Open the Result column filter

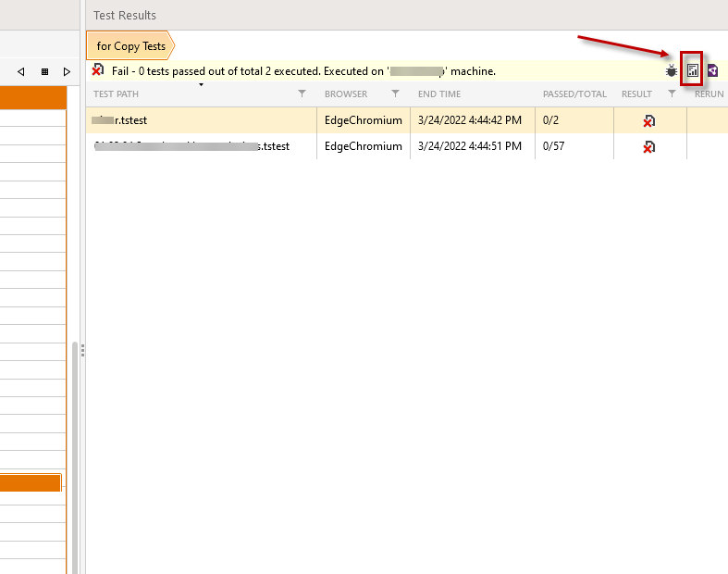pos(672,94)
